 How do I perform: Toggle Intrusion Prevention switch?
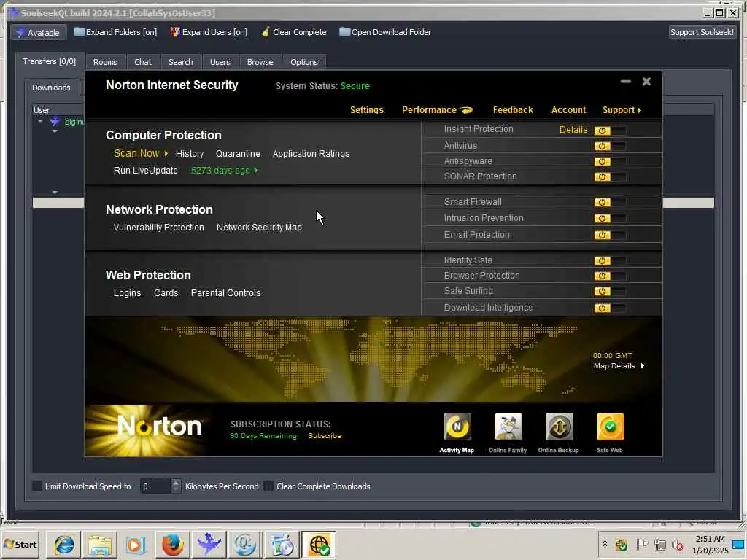[610, 219]
